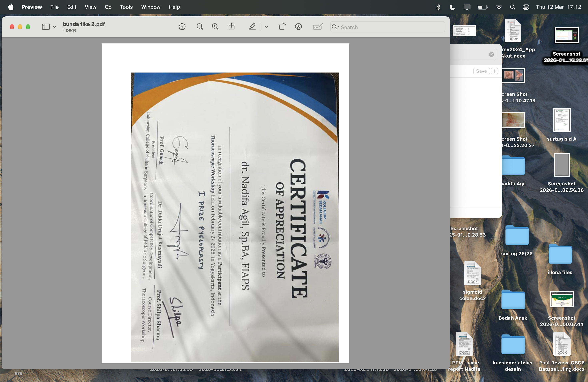
Task: Open the View menu
Action: (90, 7)
